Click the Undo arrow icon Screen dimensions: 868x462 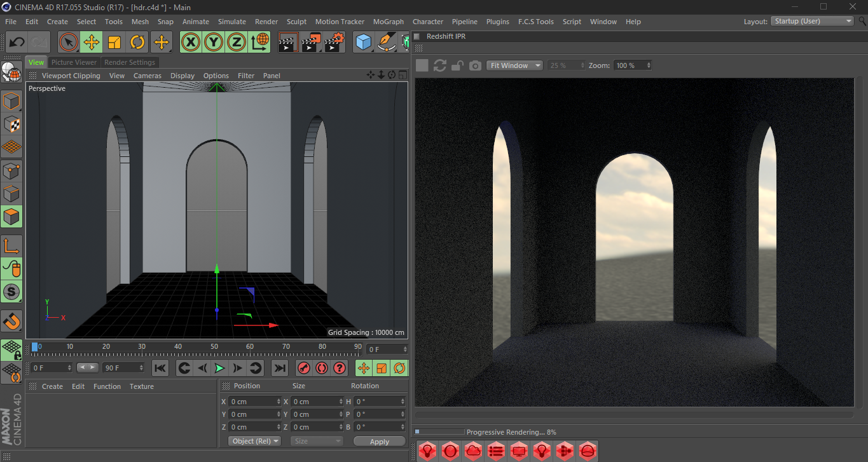(x=17, y=43)
